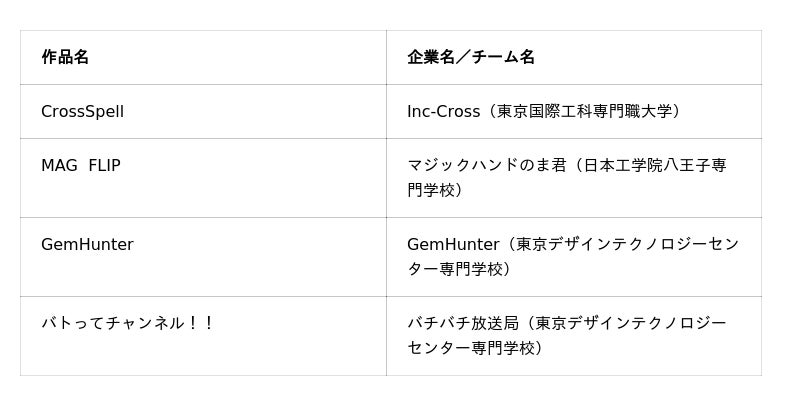Click the exclamation marks after バトってチャンネル
The image size is (800, 406).
201,323
